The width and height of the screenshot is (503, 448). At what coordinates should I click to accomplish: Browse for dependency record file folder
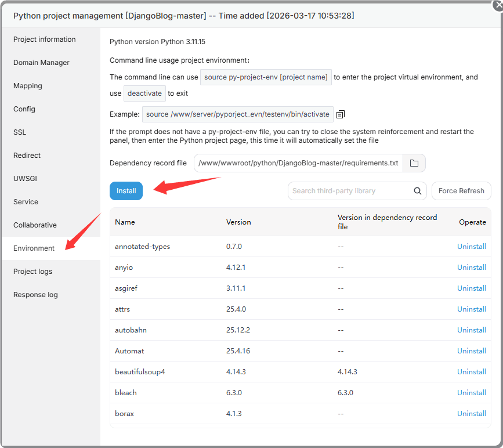tap(414, 163)
